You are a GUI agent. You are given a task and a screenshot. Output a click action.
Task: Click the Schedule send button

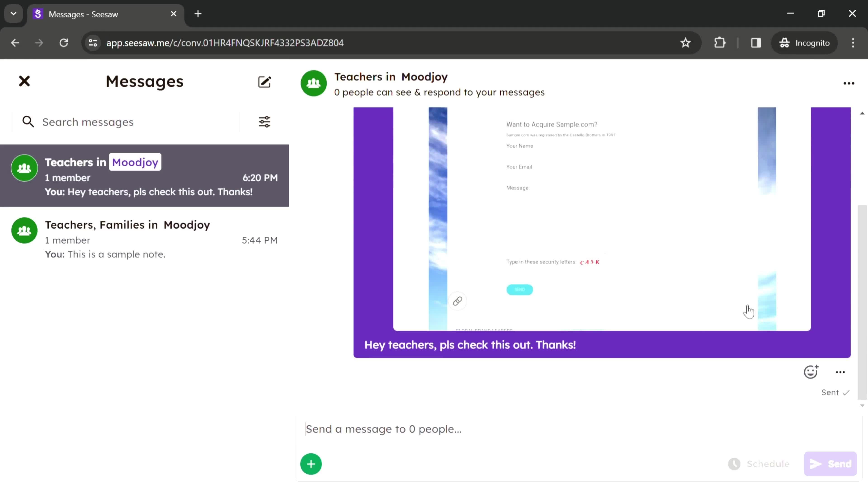[x=760, y=464]
